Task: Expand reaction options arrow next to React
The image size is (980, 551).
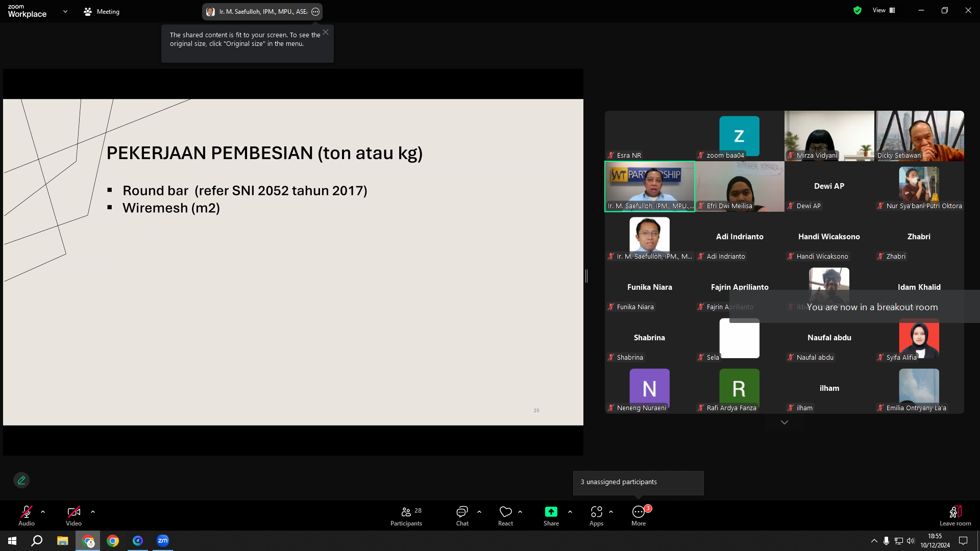Action: pyautogui.click(x=520, y=512)
